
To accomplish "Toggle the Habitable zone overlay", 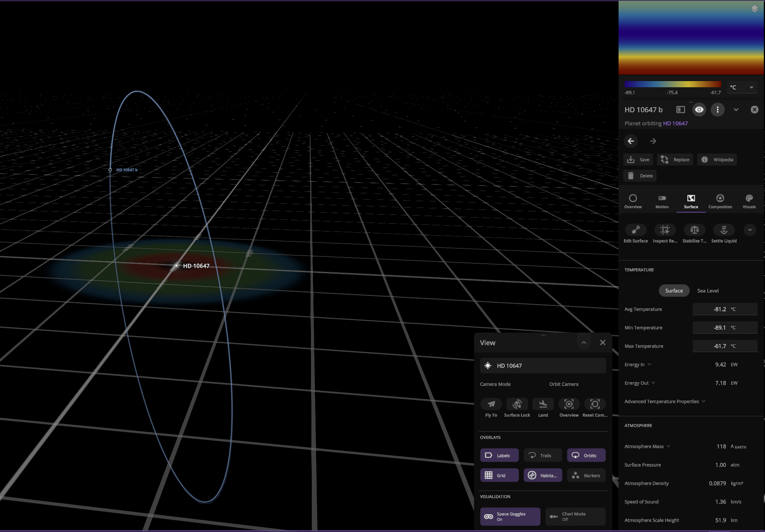I will (x=542, y=475).
